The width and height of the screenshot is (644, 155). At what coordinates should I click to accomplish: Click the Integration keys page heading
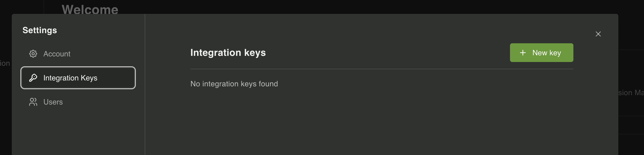pyautogui.click(x=228, y=53)
